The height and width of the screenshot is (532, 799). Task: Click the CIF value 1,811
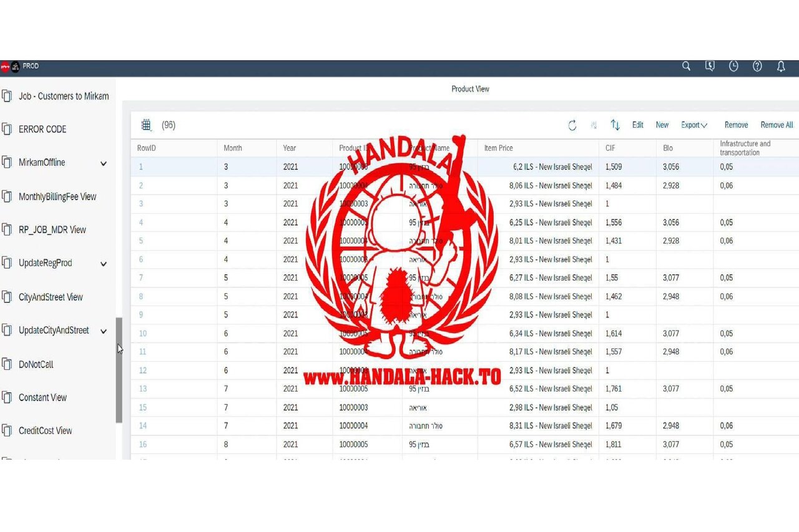click(614, 444)
